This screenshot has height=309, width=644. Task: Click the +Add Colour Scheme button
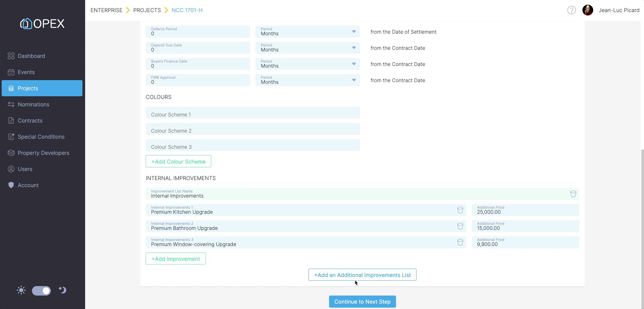point(178,161)
